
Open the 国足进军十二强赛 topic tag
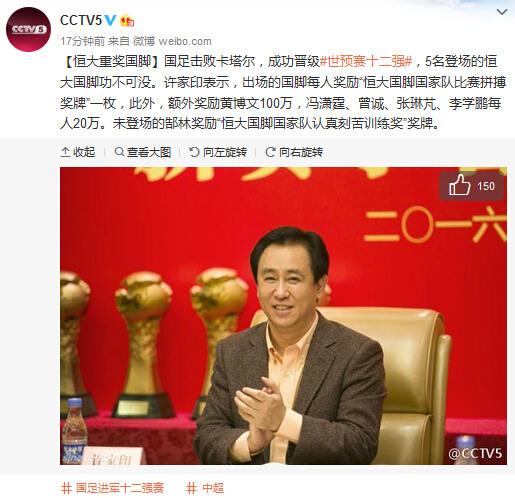[x=113, y=488]
